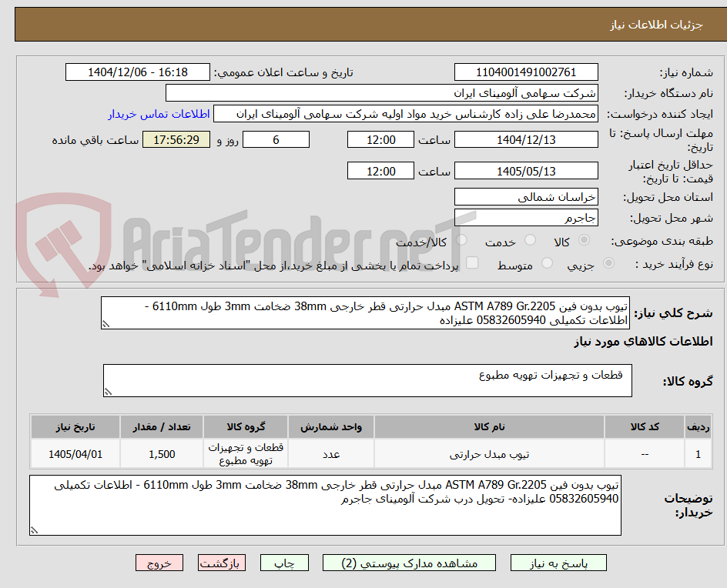727x588 pixels.
Task: Click the quantity cell 1,500
Action: [x=162, y=454]
